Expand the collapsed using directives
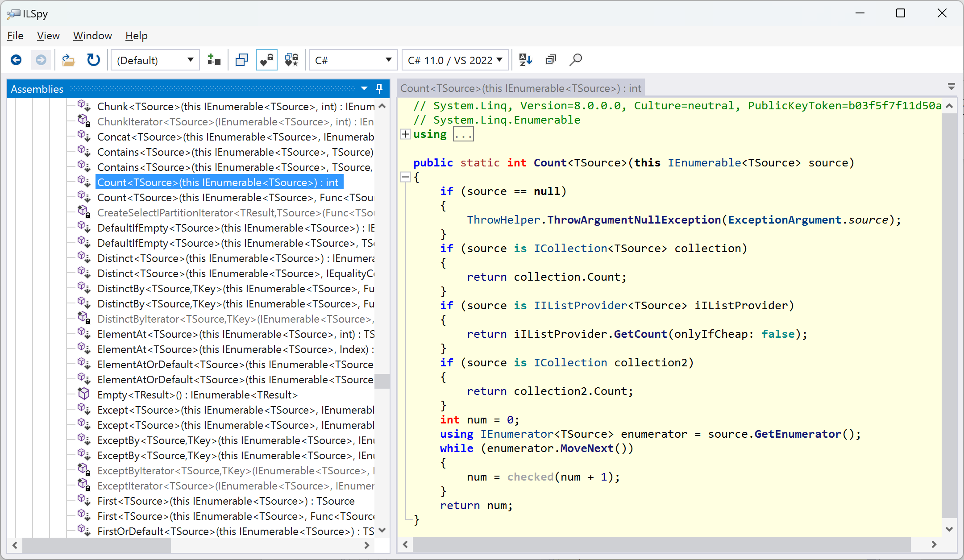Image resolution: width=964 pixels, height=560 pixels. 405,134
